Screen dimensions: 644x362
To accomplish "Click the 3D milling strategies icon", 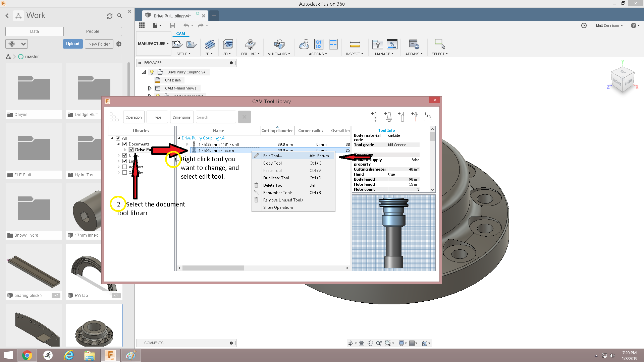I will pos(228,44).
